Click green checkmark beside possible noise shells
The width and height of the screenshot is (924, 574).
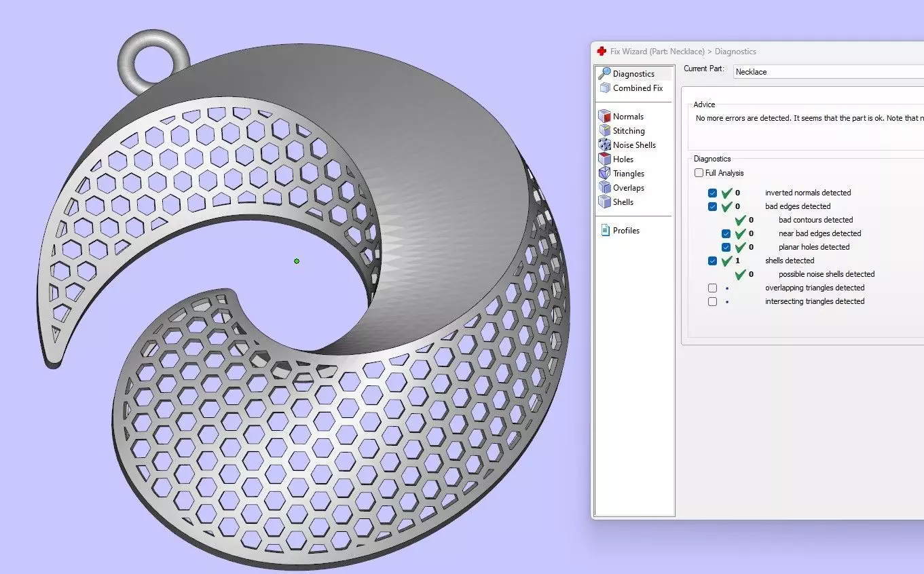740,274
